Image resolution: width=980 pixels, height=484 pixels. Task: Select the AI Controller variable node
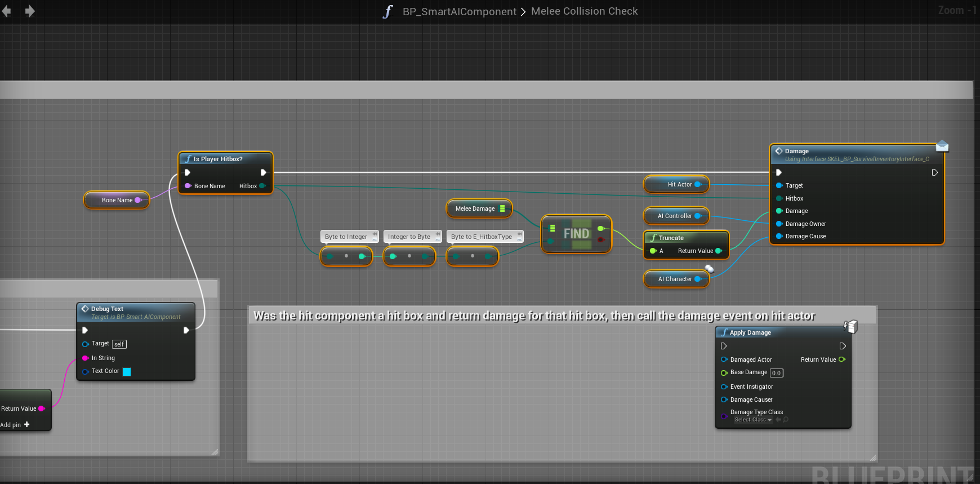coord(674,216)
